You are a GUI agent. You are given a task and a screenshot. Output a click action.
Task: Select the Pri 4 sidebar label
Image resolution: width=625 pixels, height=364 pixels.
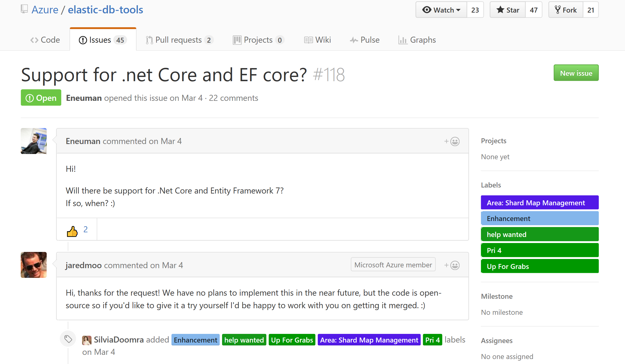540,250
